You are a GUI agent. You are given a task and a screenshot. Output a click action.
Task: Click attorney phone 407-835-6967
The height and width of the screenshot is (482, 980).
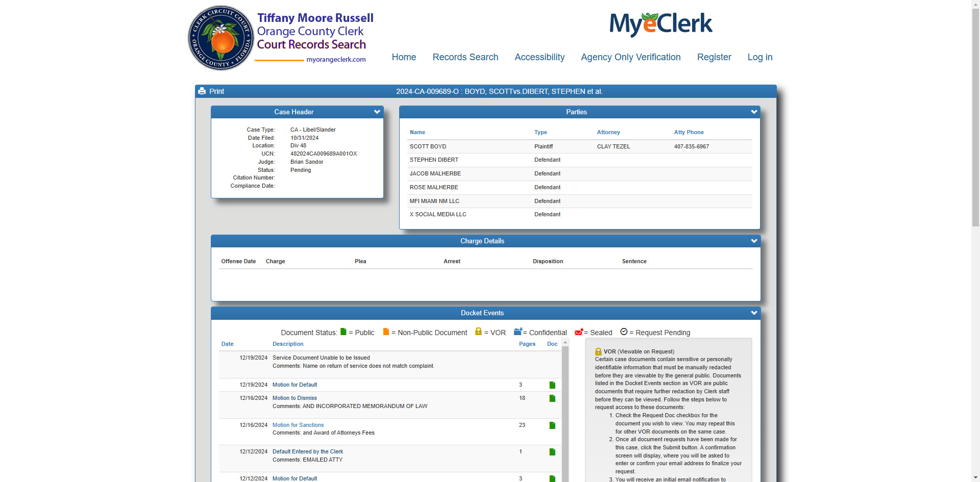point(692,146)
